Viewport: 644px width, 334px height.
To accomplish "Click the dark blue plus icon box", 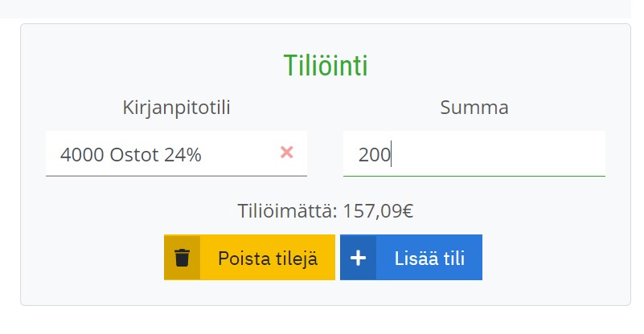I will coord(358,258).
